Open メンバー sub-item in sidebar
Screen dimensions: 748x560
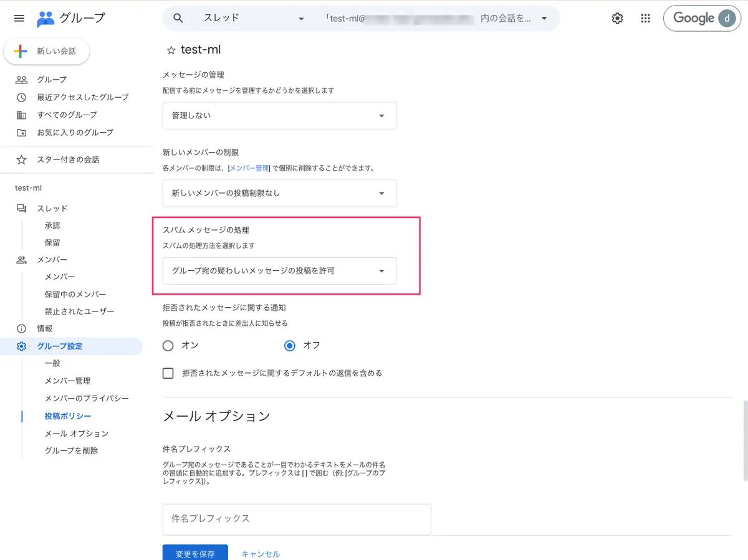(x=60, y=277)
